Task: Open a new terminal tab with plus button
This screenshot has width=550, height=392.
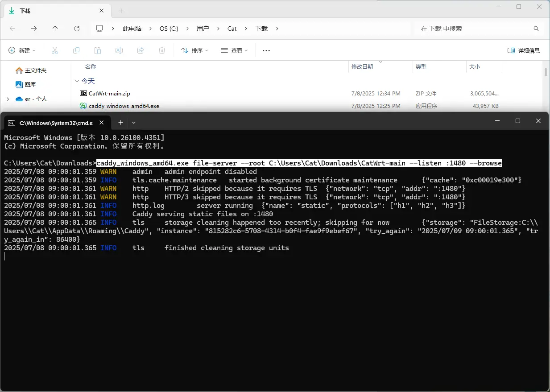Action: pos(120,122)
